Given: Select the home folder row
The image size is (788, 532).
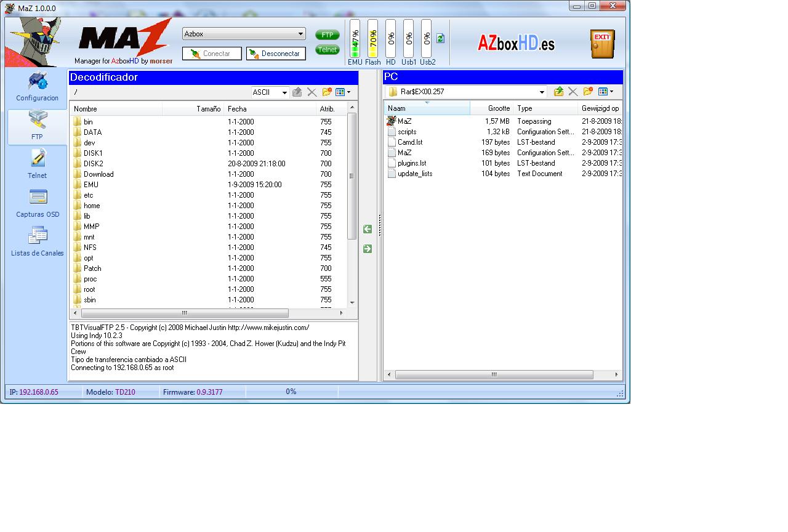Looking at the screenshot, I should point(209,206).
